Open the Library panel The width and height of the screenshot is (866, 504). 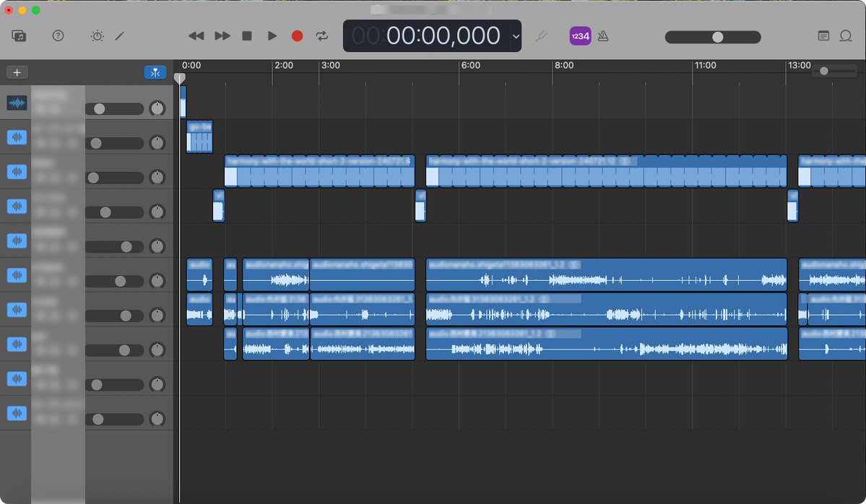(x=19, y=36)
